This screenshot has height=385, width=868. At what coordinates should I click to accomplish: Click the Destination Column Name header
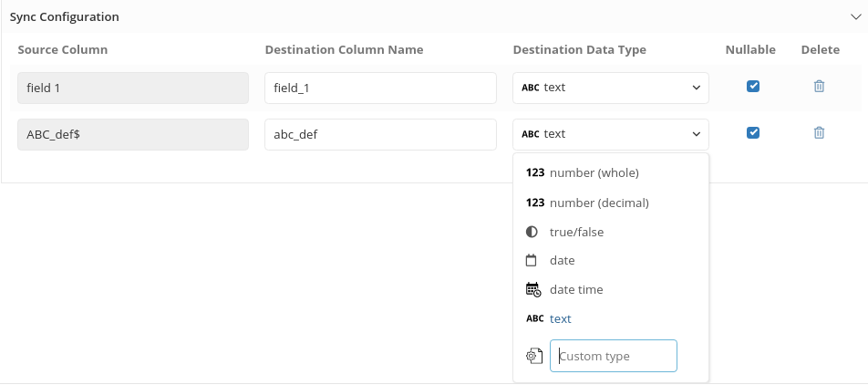[x=345, y=50]
